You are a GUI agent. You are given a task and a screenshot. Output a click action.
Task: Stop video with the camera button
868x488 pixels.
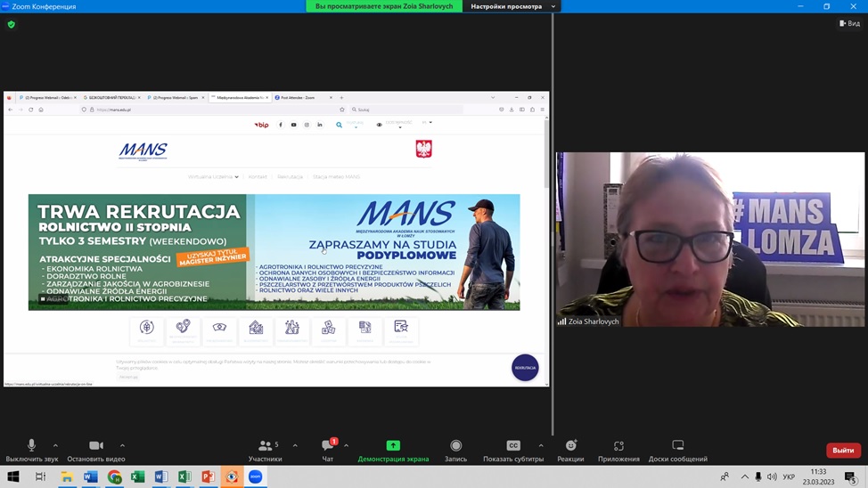[x=95, y=451]
